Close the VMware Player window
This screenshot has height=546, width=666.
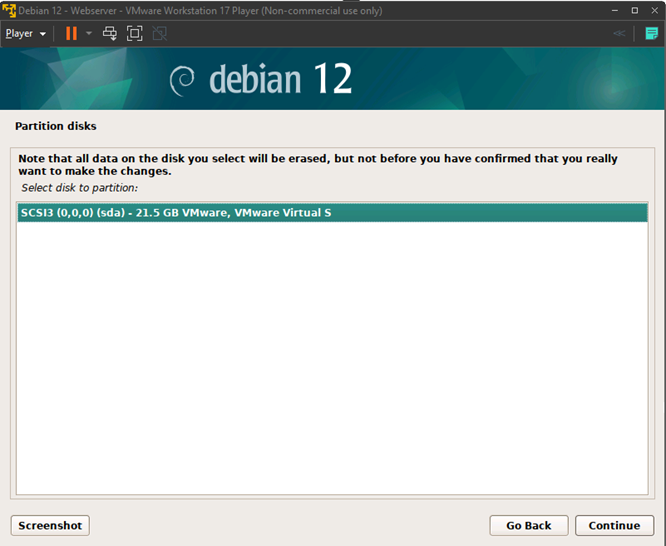(x=654, y=9)
